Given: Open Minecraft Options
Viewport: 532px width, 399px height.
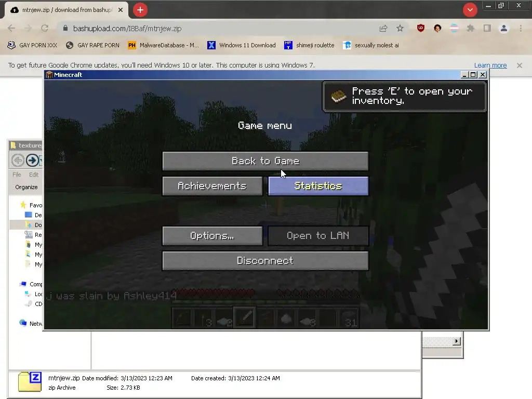Looking at the screenshot, I should click(212, 236).
